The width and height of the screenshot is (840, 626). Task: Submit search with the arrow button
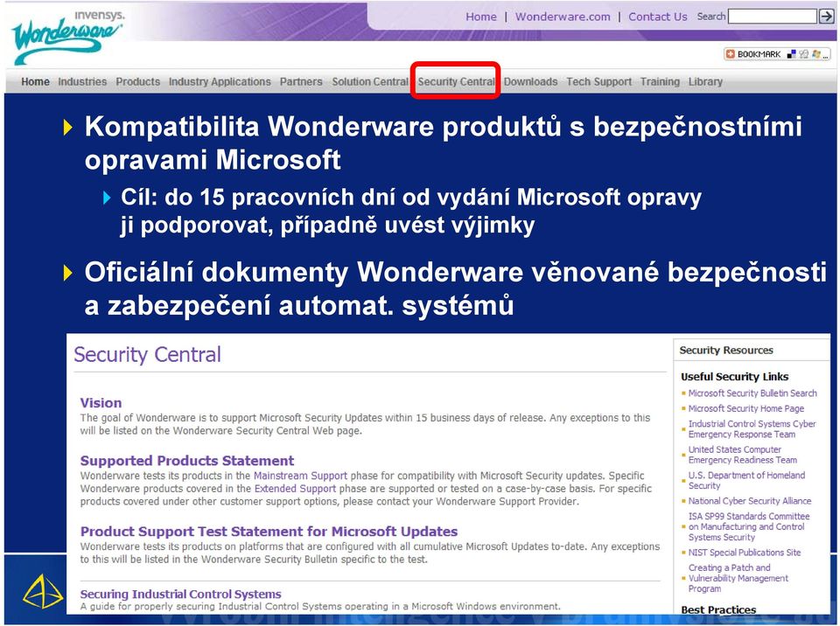pyautogui.click(x=827, y=17)
